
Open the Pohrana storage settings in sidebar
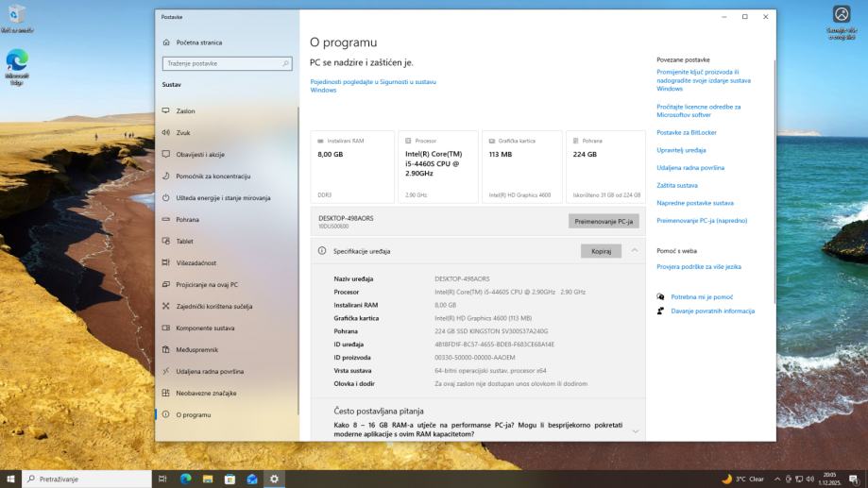[188, 220]
